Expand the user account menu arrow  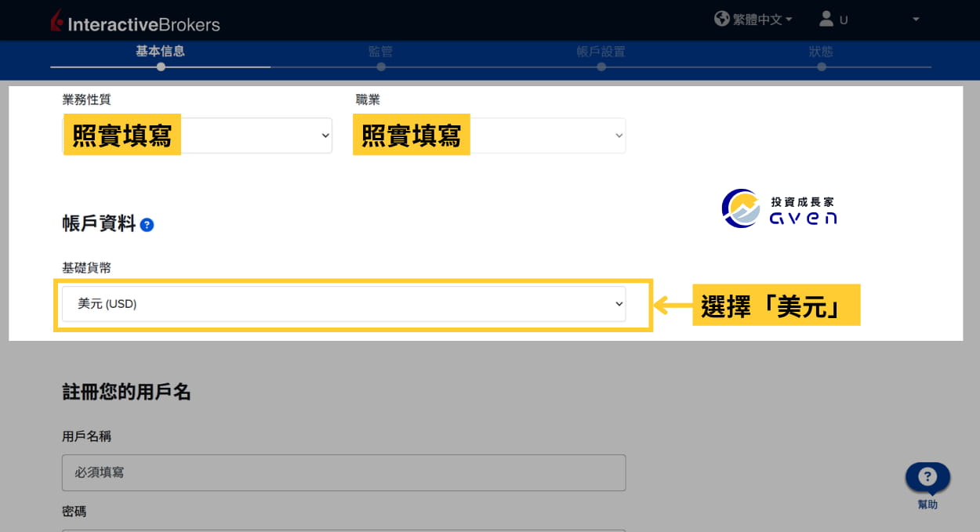click(916, 19)
